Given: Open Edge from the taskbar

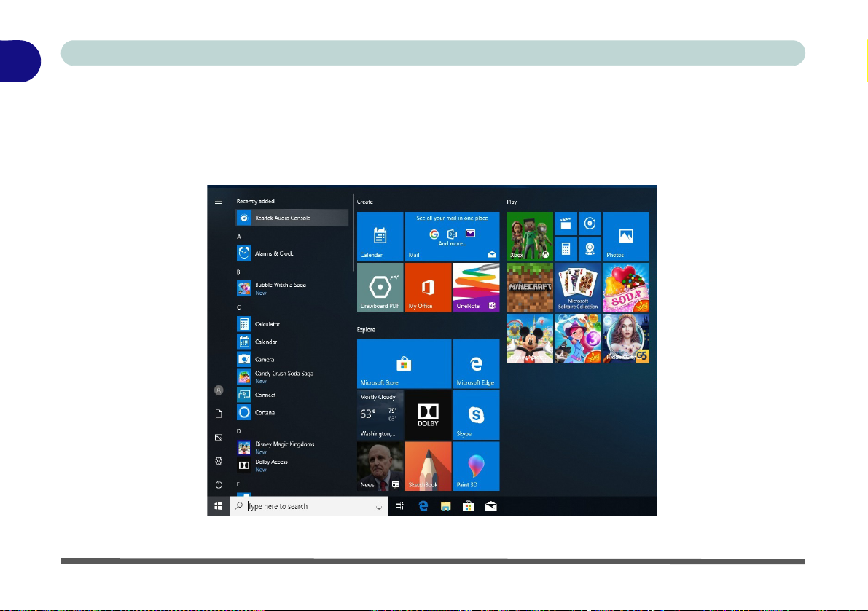Looking at the screenshot, I should [423, 506].
